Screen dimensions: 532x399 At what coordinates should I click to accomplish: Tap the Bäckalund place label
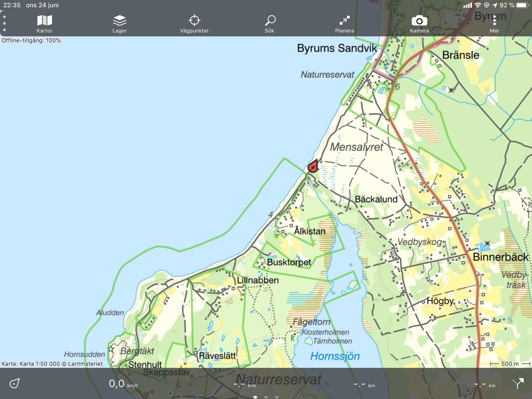click(x=376, y=199)
